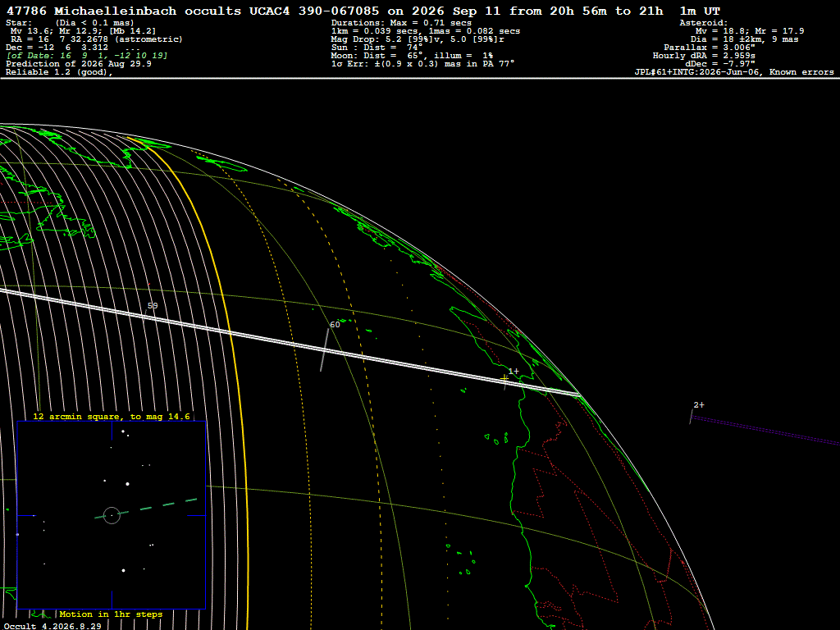The height and width of the screenshot is (630, 840).
Task: Click the 'of Date' green coordinates line
Action: pos(87,56)
